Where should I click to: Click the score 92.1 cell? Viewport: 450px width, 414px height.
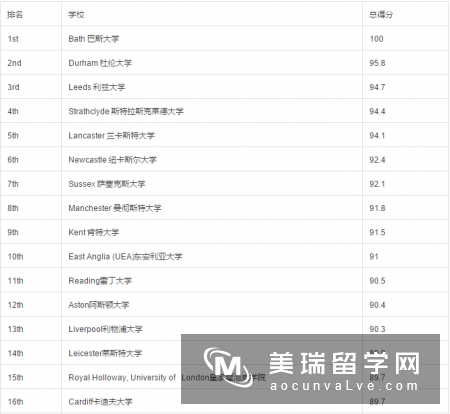405,183
